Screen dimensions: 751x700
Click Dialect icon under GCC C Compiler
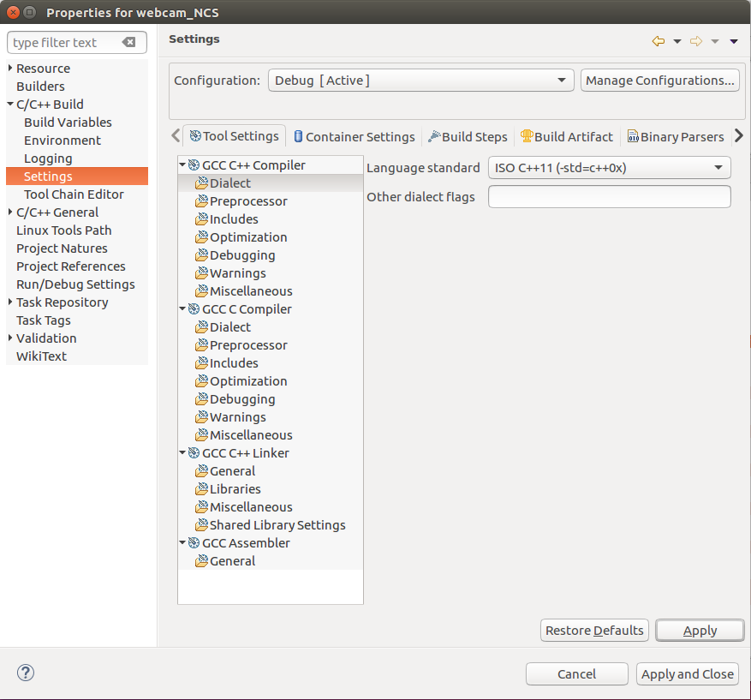(201, 326)
